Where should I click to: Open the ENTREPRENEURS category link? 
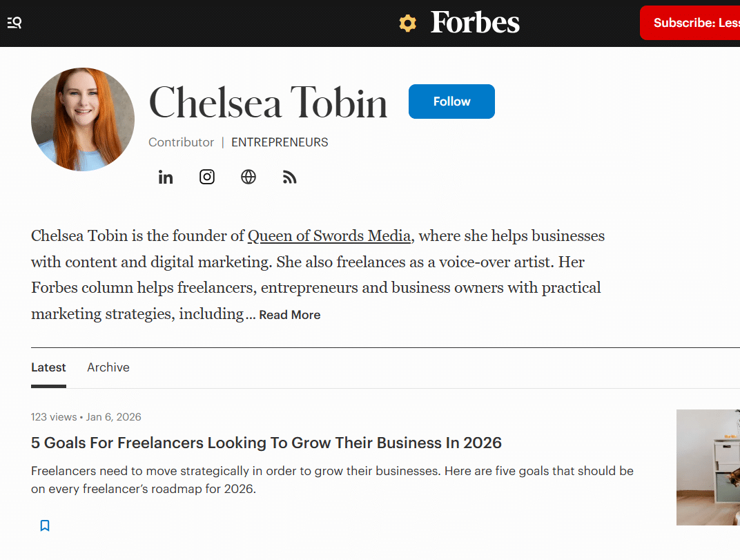(280, 142)
